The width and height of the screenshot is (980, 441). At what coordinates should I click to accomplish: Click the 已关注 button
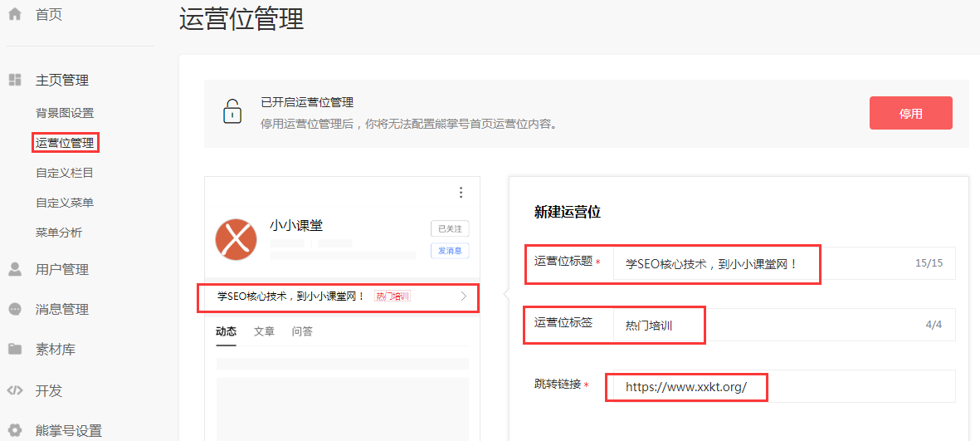point(450,228)
